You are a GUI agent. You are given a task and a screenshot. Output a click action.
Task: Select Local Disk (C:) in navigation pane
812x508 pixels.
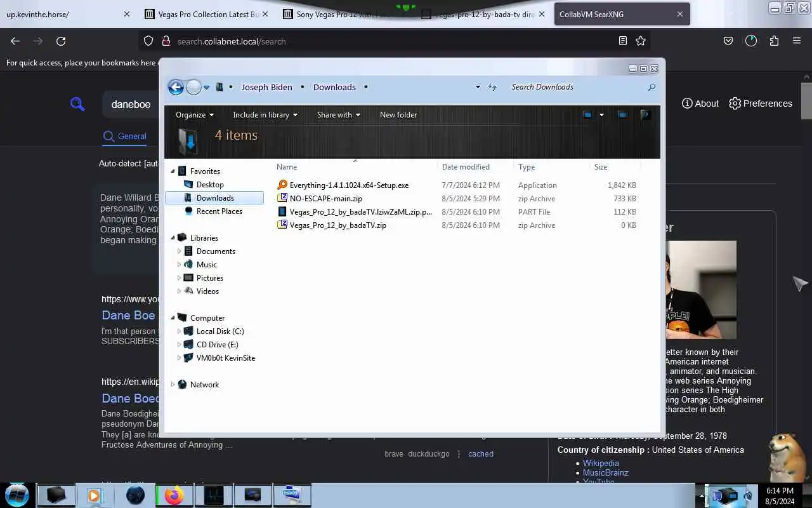pos(220,331)
